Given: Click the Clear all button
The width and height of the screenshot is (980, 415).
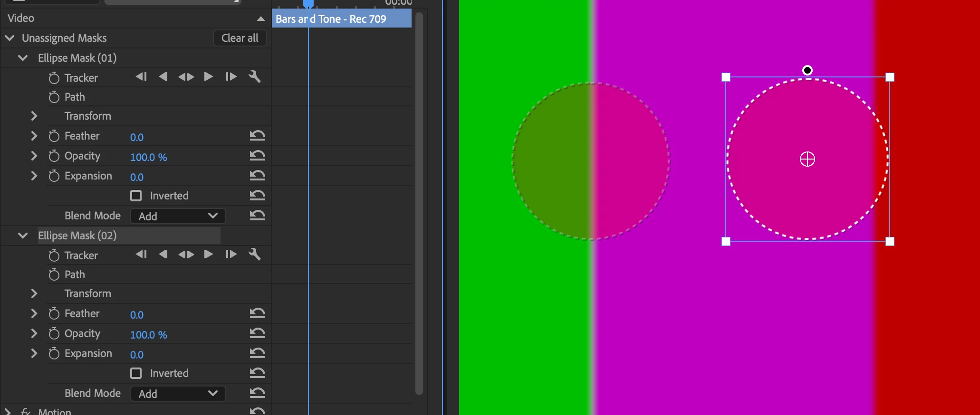Looking at the screenshot, I should (240, 38).
